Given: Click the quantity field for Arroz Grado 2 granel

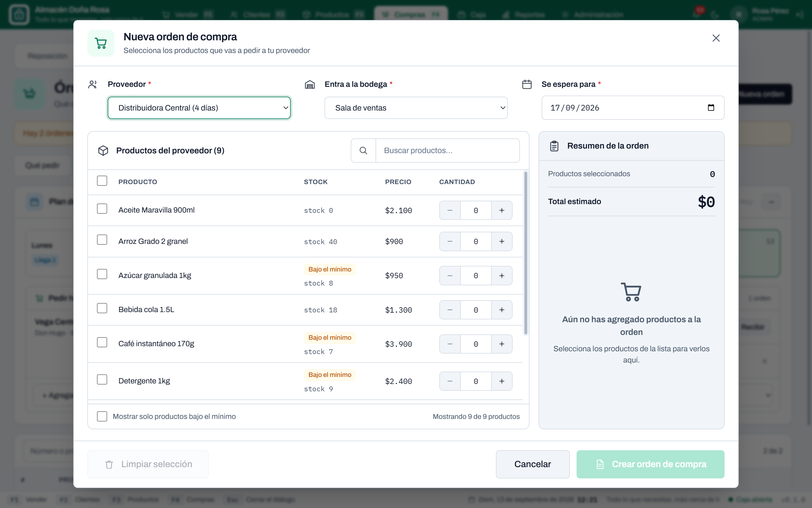Looking at the screenshot, I should tap(476, 242).
